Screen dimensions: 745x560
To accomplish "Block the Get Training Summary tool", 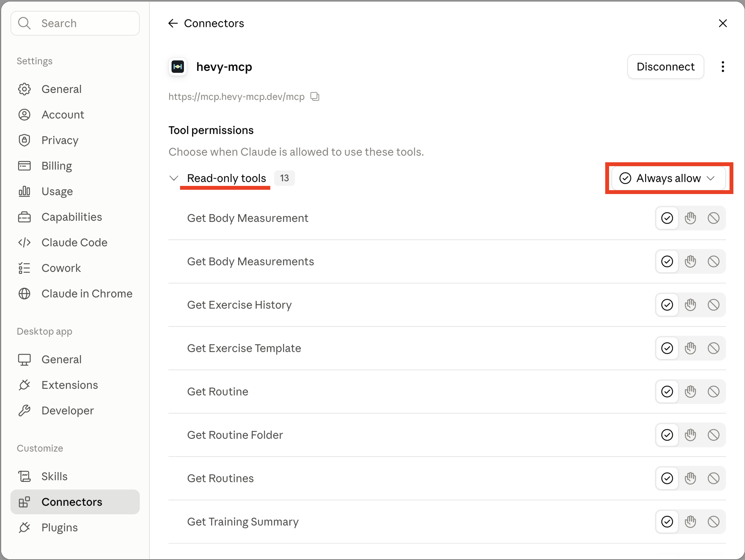I will [x=714, y=522].
